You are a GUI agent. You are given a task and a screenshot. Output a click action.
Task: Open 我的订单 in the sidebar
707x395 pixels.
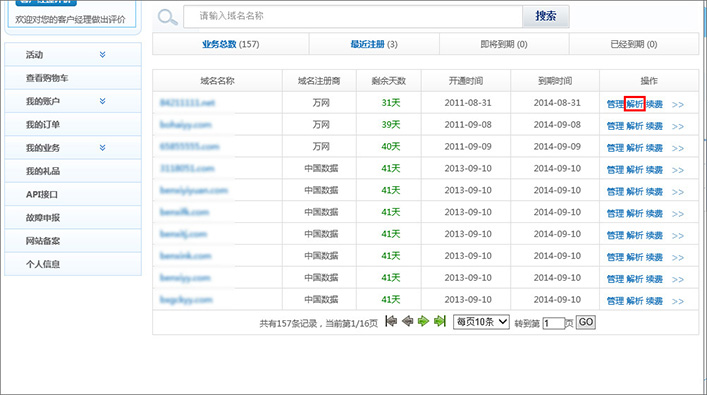click(73, 124)
